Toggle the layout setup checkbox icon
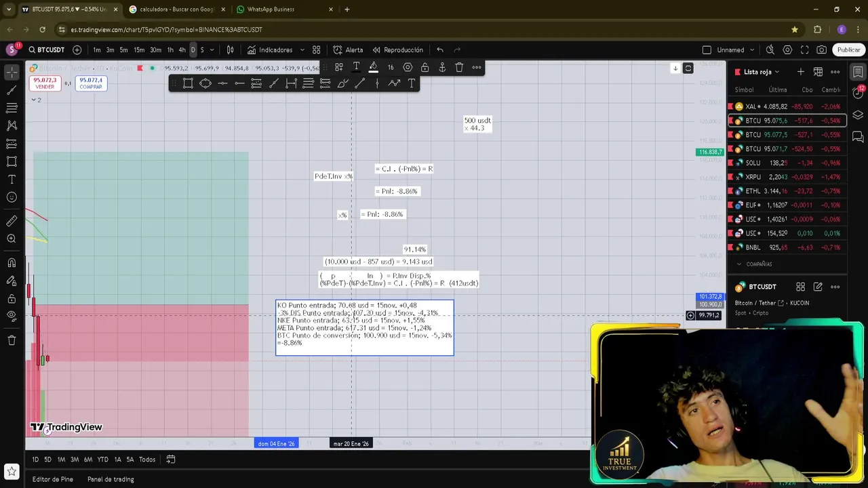The height and width of the screenshot is (488, 868). point(707,50)
